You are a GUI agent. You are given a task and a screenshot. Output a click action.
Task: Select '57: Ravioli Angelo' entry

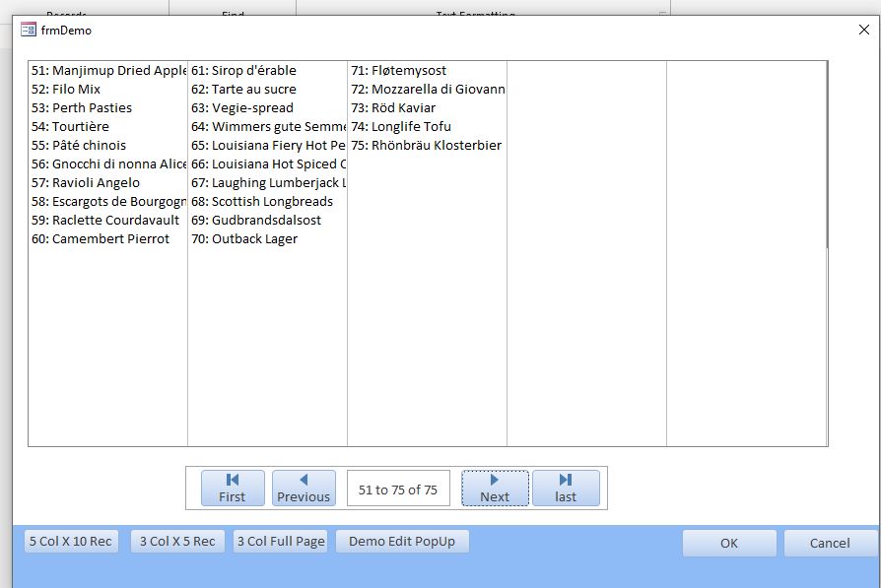(x=107, y=182)
